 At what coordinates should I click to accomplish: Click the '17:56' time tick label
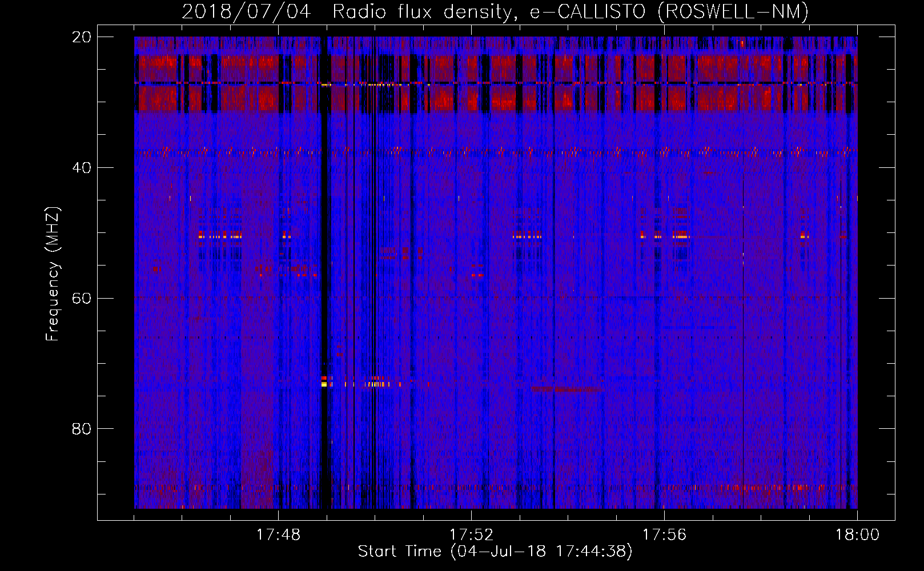664,535
